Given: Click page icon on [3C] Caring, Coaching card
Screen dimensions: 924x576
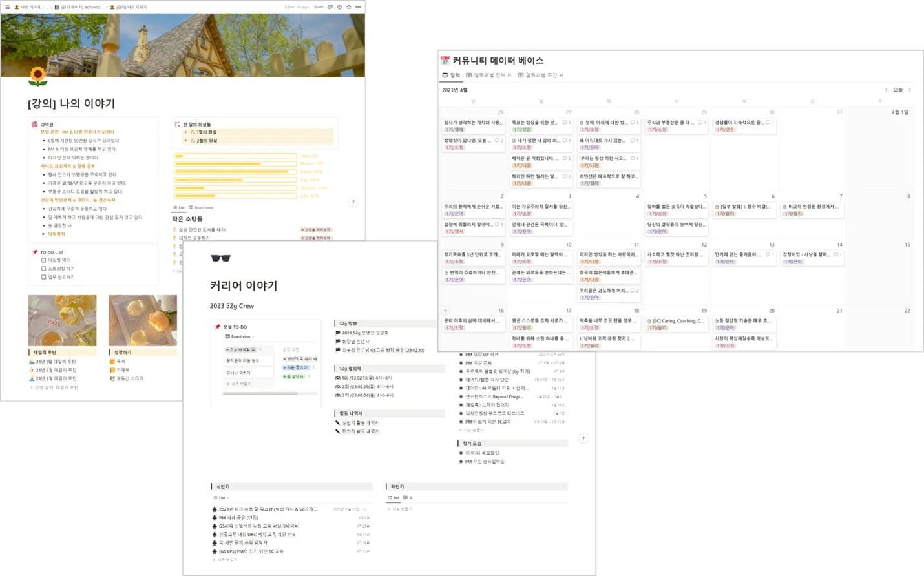Looking at the screenshot, I should pos(649,320).
